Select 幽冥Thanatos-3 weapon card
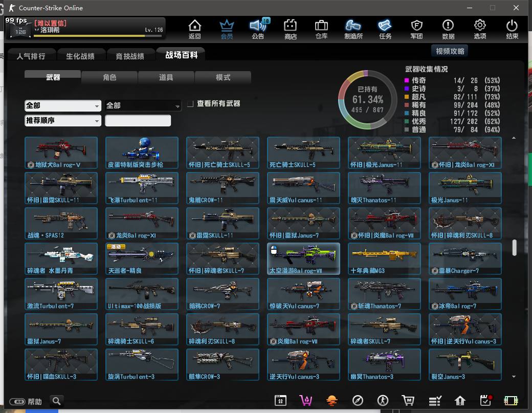532x413 pixels. [x=384, y=364]
